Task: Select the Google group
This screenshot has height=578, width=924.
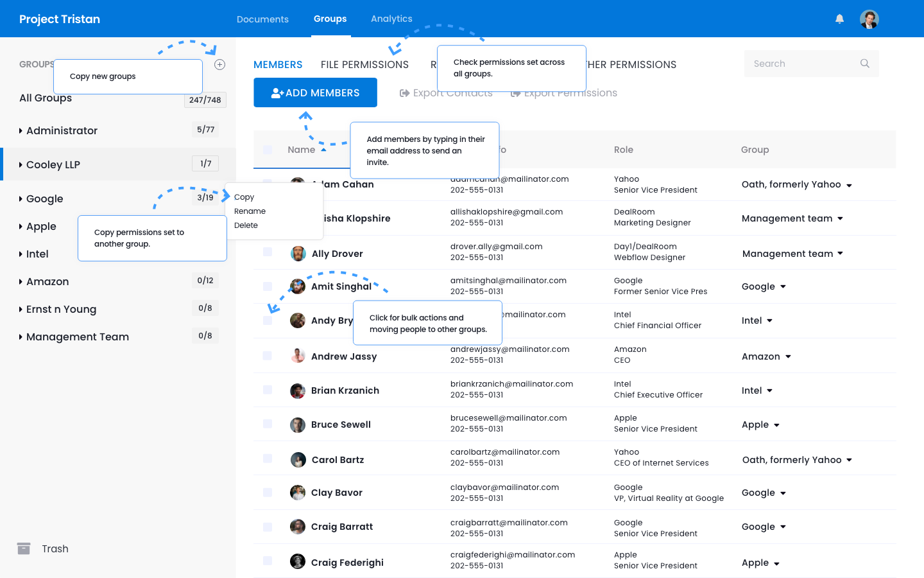Action: (x=44, y=199)
